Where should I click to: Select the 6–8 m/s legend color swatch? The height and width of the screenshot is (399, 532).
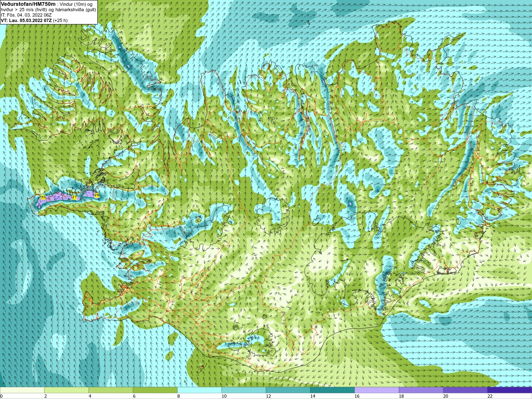(155, 390)
